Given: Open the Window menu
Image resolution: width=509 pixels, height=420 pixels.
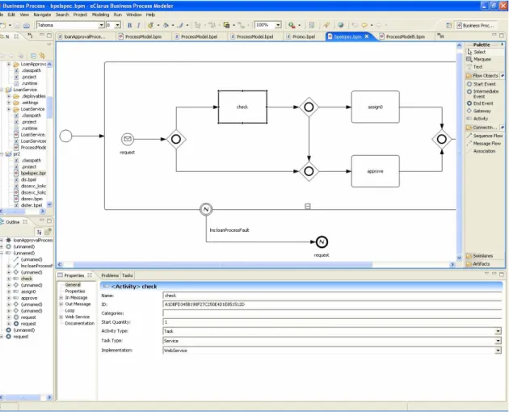Looking at the screenshot, I should (134, 15).
